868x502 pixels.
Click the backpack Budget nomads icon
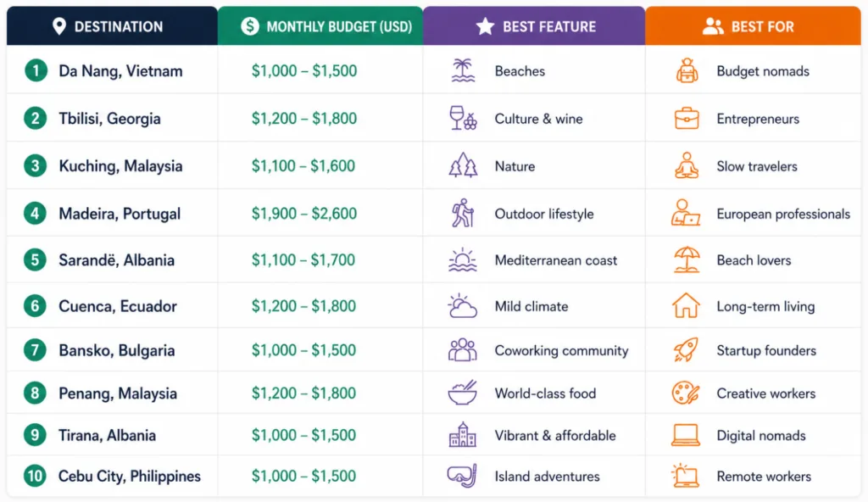(687, 71)
